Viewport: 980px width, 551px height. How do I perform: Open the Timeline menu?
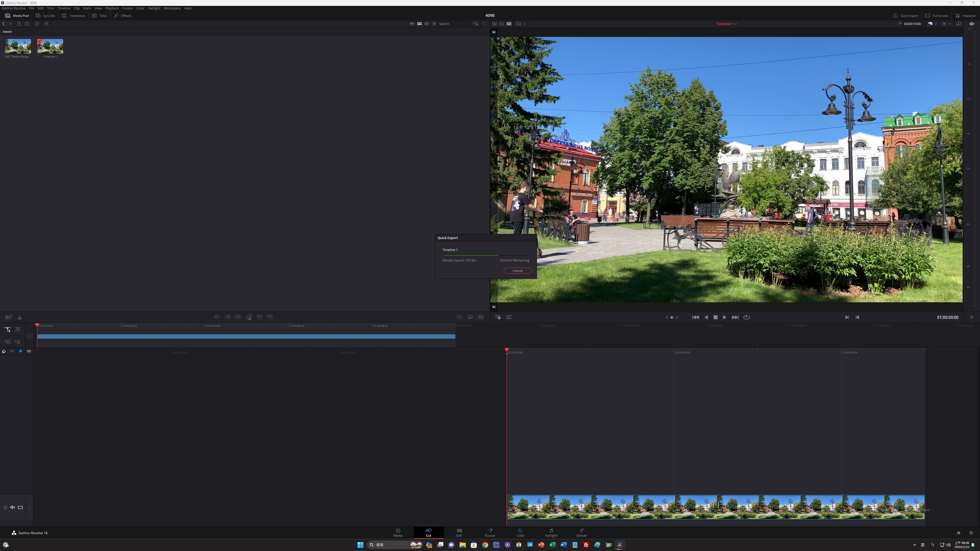64,8
